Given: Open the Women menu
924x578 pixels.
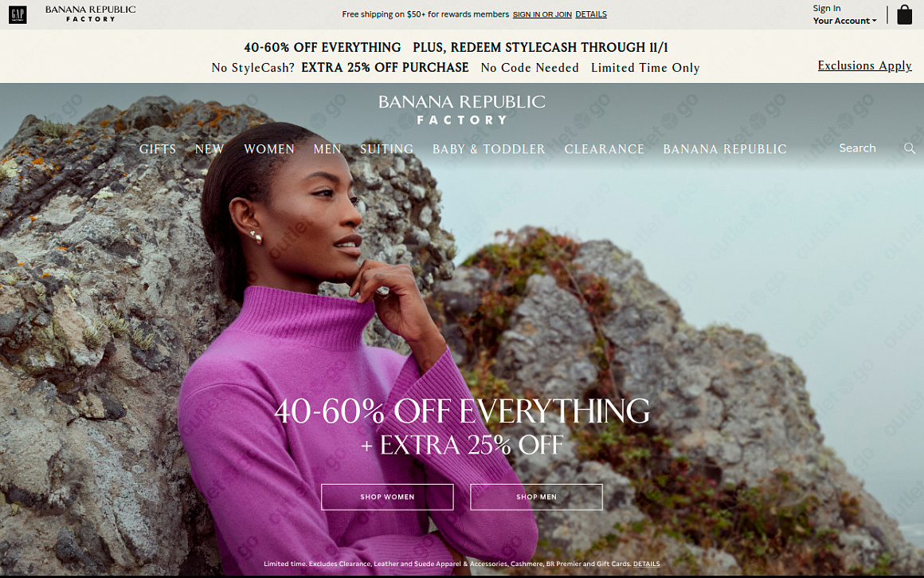Looking at the screenshot, I should [269, 149].
